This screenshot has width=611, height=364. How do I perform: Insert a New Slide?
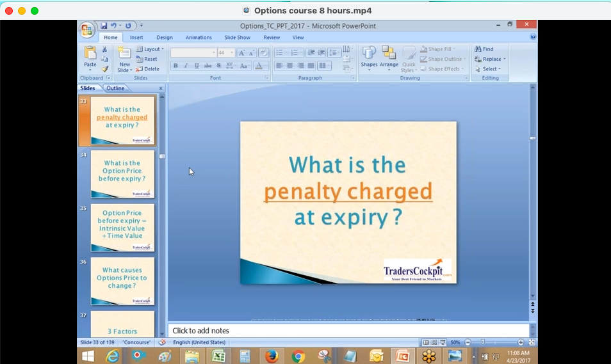coord(124,56)
